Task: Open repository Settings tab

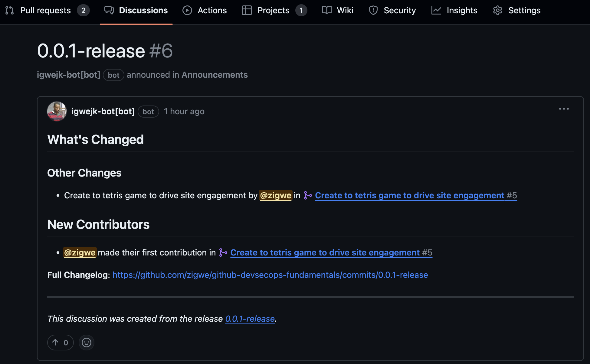Action: pos(517,10)
